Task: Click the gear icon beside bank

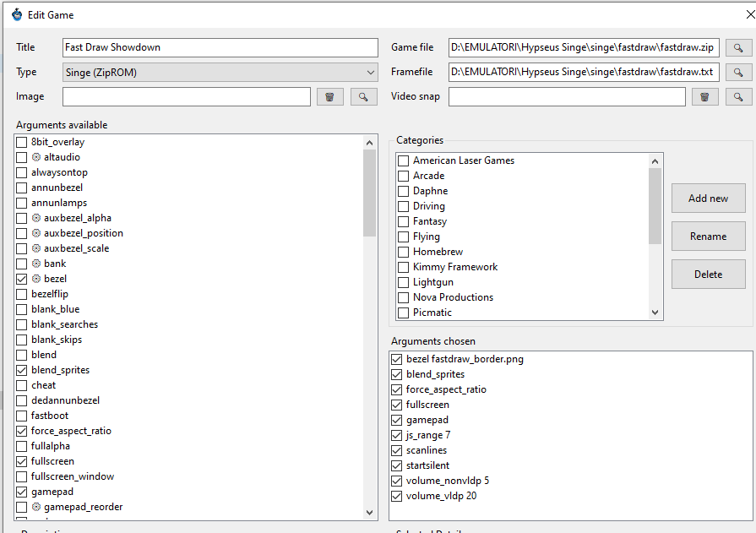Action: tap(36, 264)
